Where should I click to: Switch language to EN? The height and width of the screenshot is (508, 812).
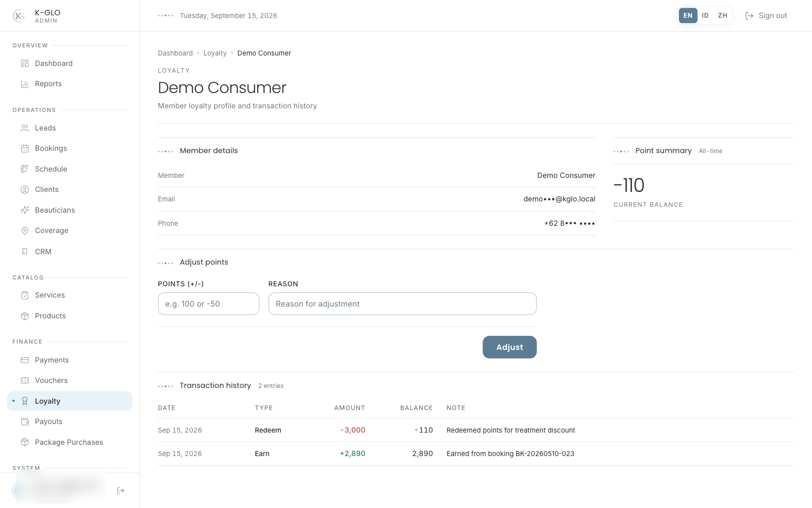(688, 15)
